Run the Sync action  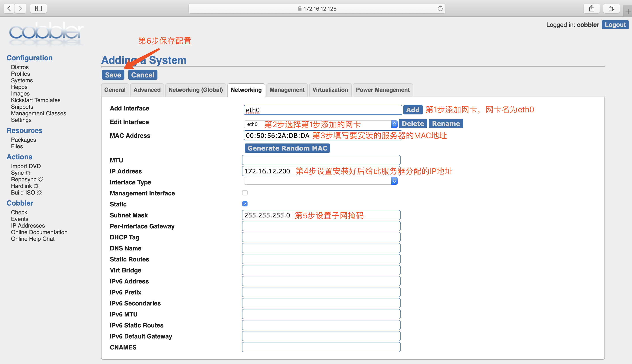click(21, 173)
